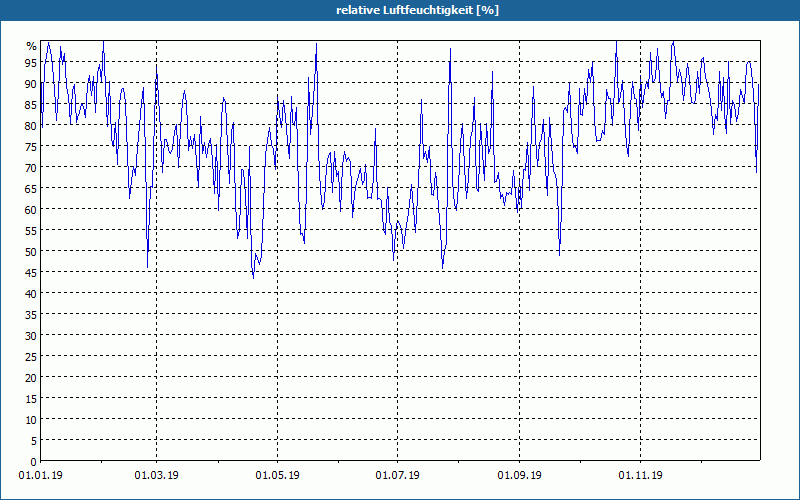Click the 95 y-axis label
This screenshot has width=800, height=500.
point(31,62)
